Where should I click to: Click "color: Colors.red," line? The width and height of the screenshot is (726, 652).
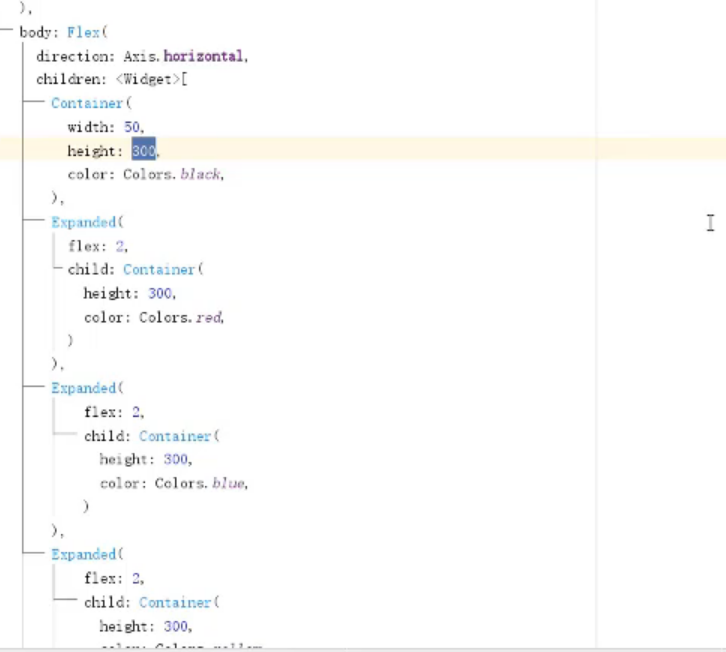(154, 318)
